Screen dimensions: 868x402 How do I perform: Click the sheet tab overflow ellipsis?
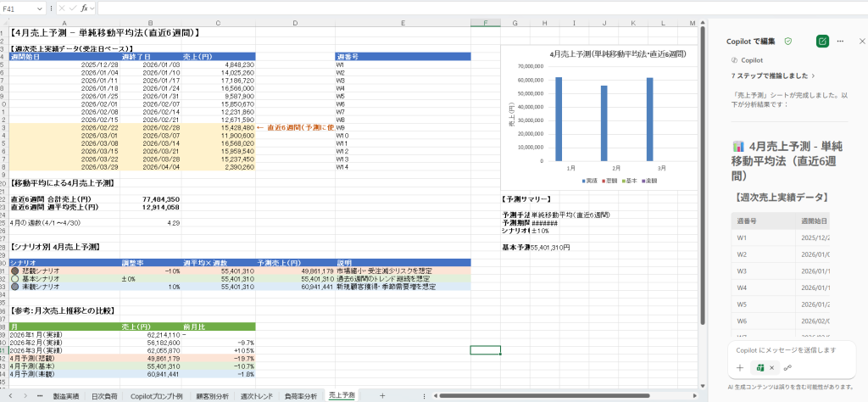click(39, 396)
